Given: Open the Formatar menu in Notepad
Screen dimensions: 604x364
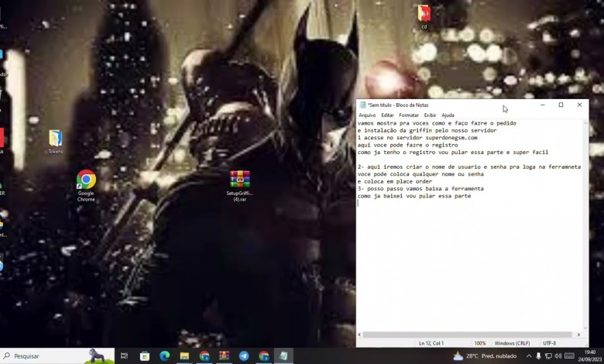Looking at the screenshot, I should [x=409, y=115].
